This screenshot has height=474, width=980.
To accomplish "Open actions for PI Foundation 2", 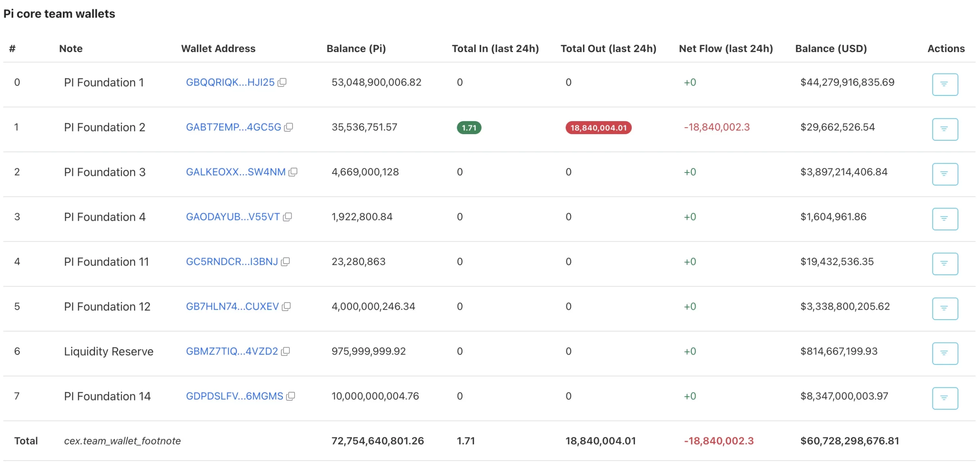I will [x=944, y=129].
